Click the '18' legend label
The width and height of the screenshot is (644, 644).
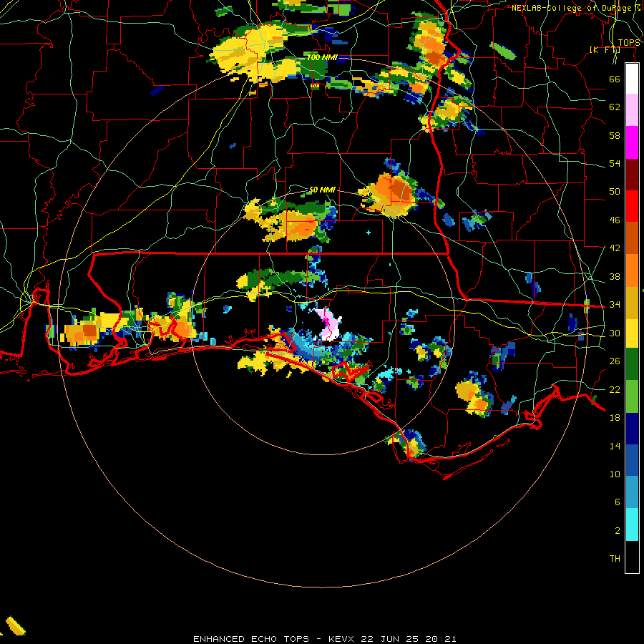click(615, 418)
